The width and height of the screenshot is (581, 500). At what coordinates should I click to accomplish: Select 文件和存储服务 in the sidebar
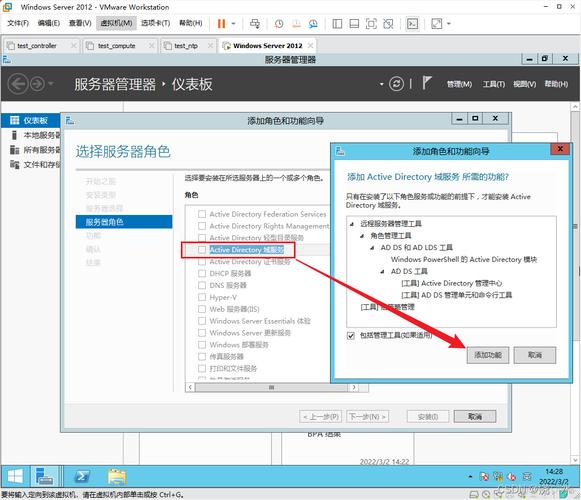(x=31, y=165)
